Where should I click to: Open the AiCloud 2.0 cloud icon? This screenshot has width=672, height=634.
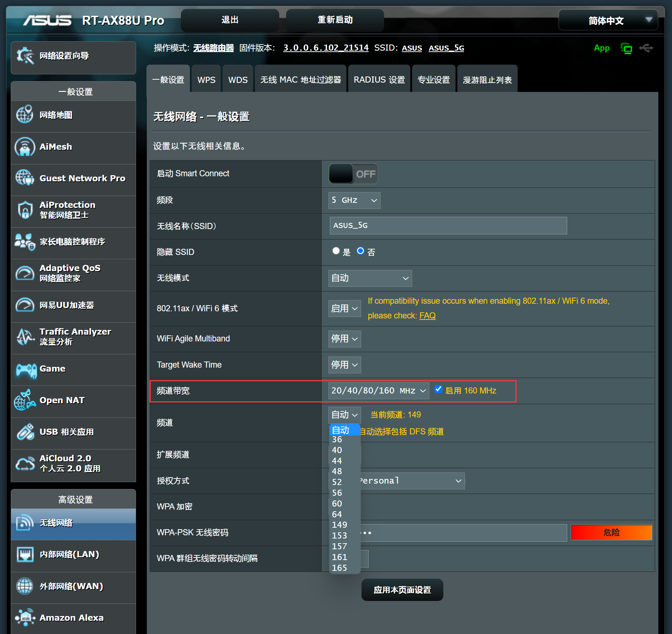click(25, 463)
